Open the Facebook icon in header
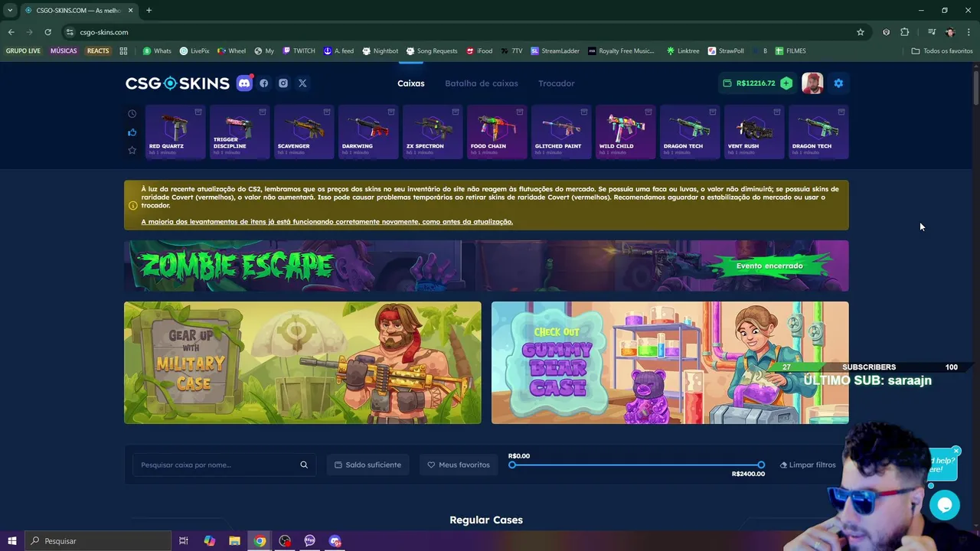 click(264, 83)
